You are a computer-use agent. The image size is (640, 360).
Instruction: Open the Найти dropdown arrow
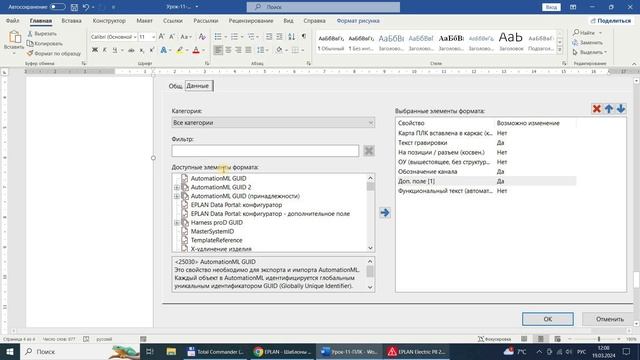[x=600, y=33]
